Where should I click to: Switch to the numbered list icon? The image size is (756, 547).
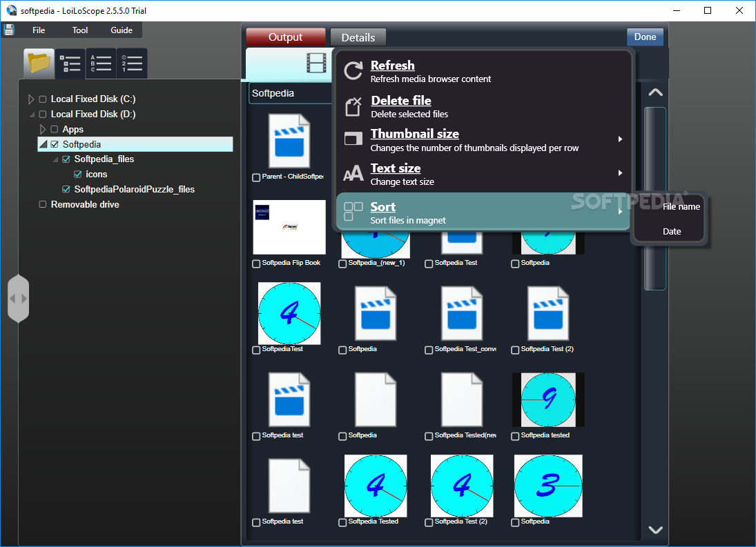click(x=132, y=63)
